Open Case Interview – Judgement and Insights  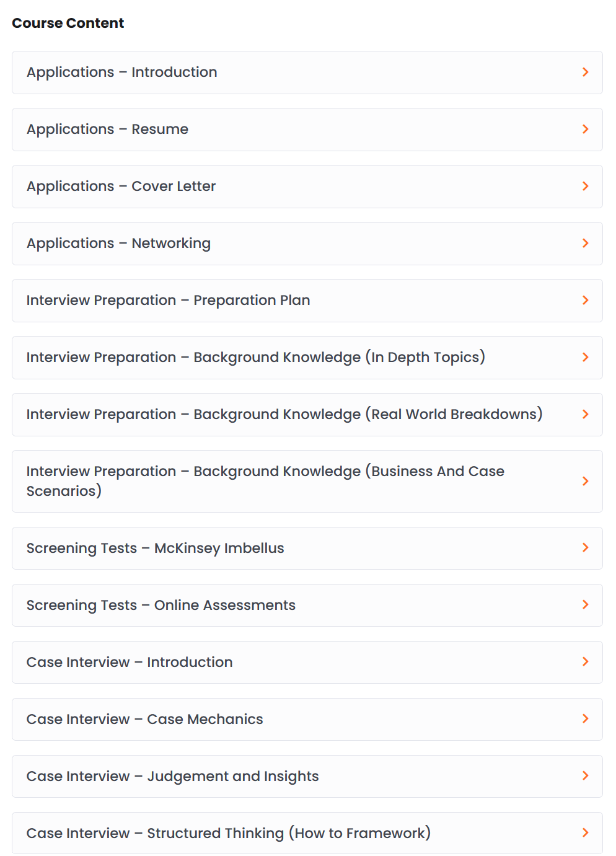click(307, 776)
